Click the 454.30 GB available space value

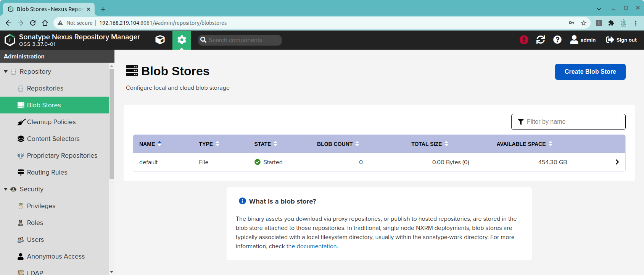point(552,162)
